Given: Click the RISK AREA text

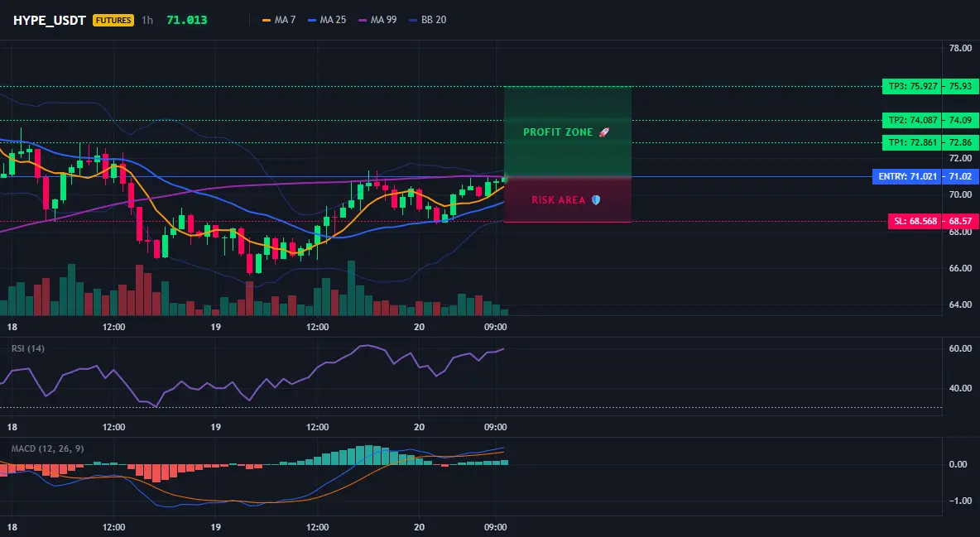Looking at the screenshot, I should point(558,200).
